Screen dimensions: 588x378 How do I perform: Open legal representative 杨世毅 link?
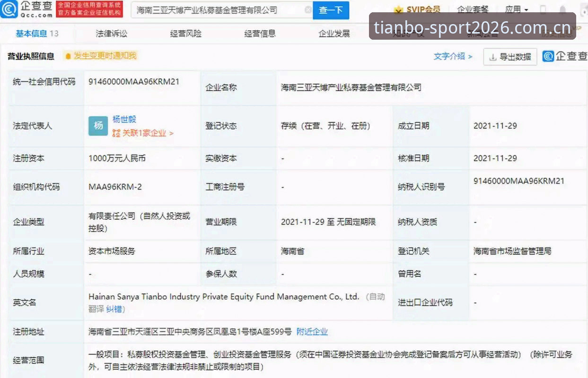[x=124, y=119]
